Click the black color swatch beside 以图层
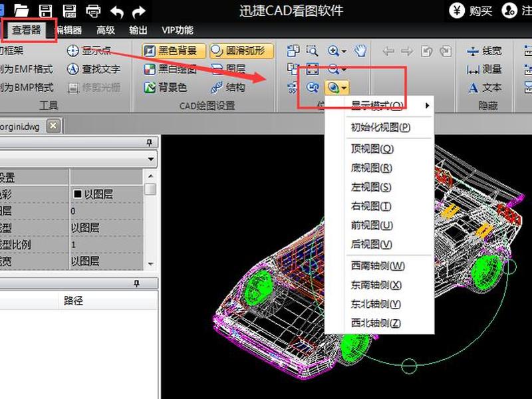Screen dimensions: 532x399 (78, 194)
